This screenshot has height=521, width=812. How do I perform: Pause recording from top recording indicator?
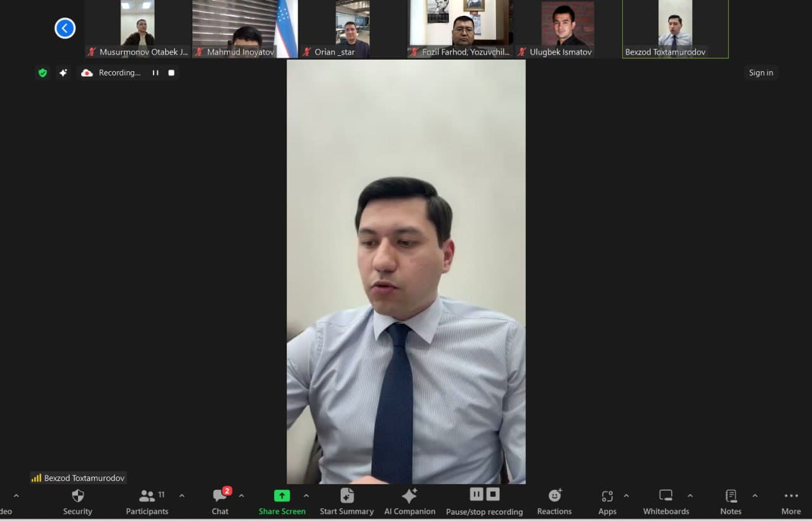pos(155,73)
